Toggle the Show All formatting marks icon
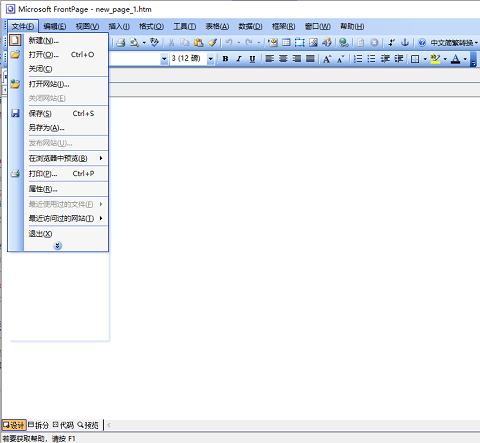The width and height of the screenshot is (480, 443). coord(391,42)
